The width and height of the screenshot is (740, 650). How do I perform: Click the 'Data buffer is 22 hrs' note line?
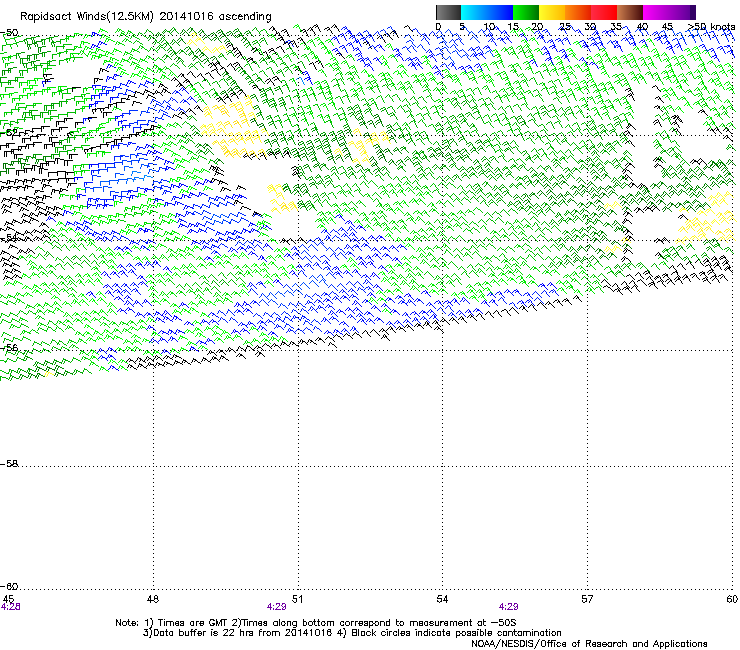[352, 633]
